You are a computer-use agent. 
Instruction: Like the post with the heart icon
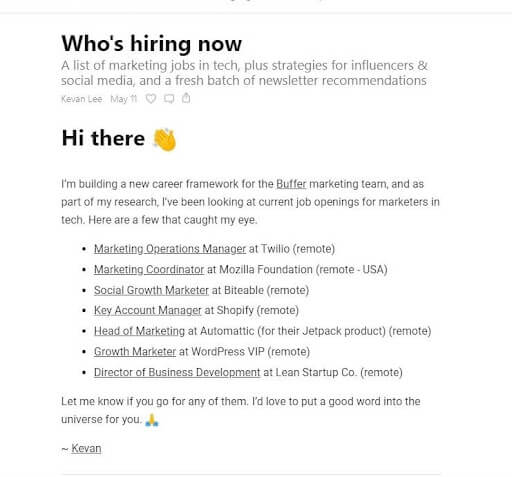(151, 99)
